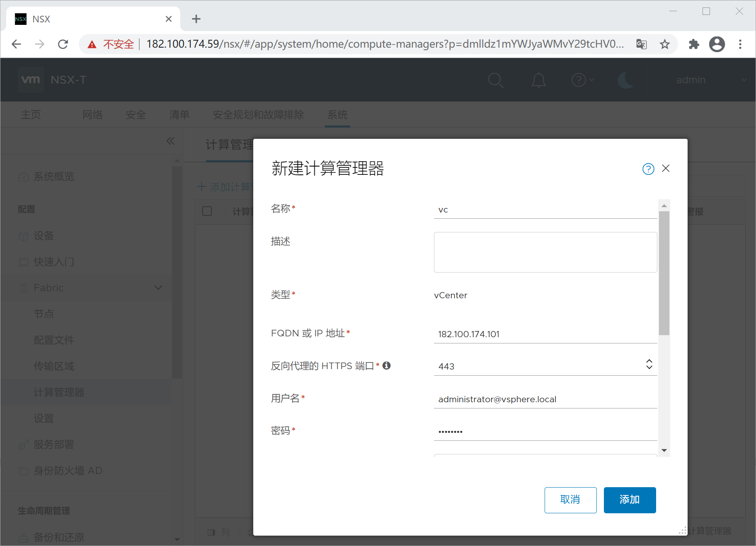
Task: Click the help icon in the dialog header
Action: pyautogui.click(x=648, y=169)
